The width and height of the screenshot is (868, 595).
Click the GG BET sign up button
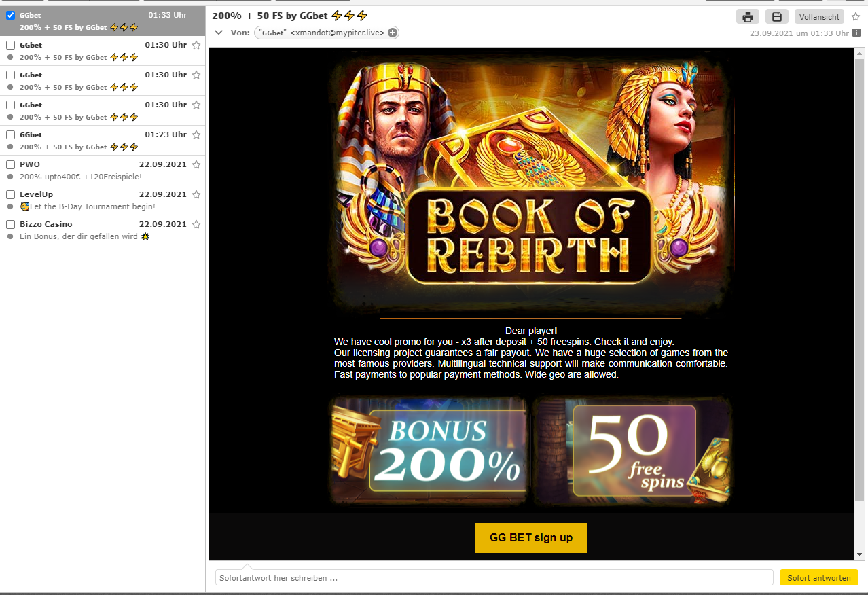tap(531, 537)
